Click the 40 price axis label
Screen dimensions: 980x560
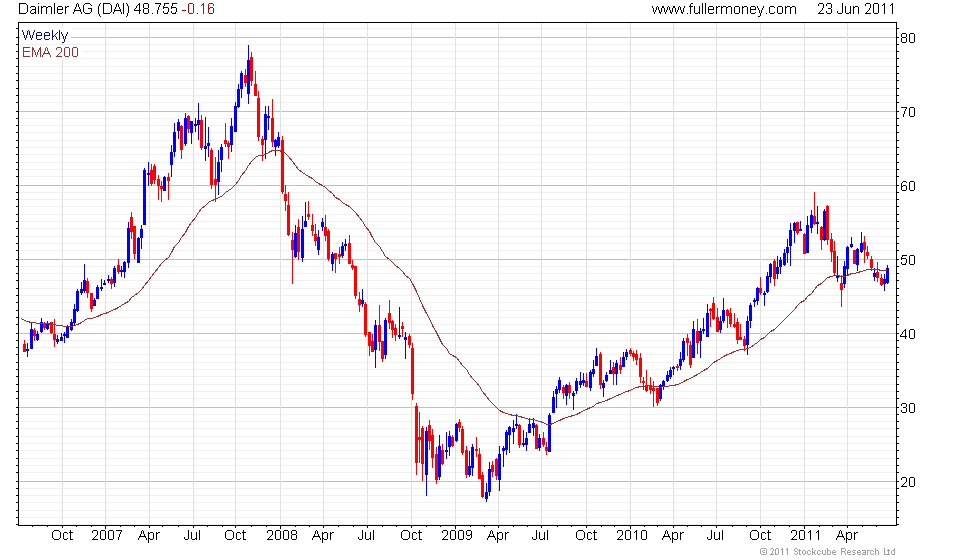tap(908, 334)
